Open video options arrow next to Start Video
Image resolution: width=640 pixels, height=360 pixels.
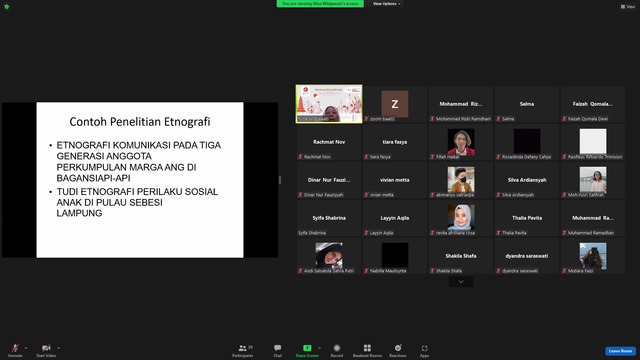point(59,348)
